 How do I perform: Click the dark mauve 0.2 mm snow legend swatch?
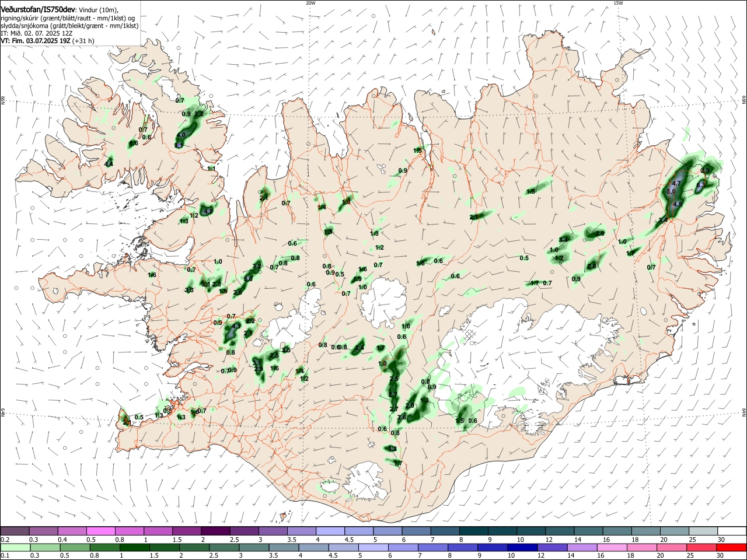[15, 531]
